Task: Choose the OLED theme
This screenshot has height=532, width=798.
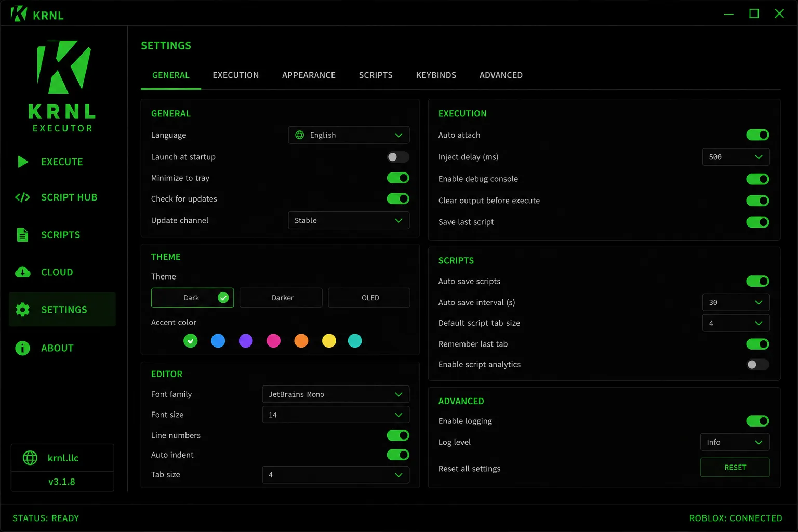Action: [x=369, y=298]
